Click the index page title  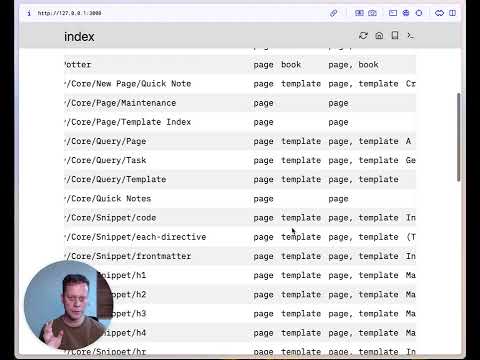point(79,37)
